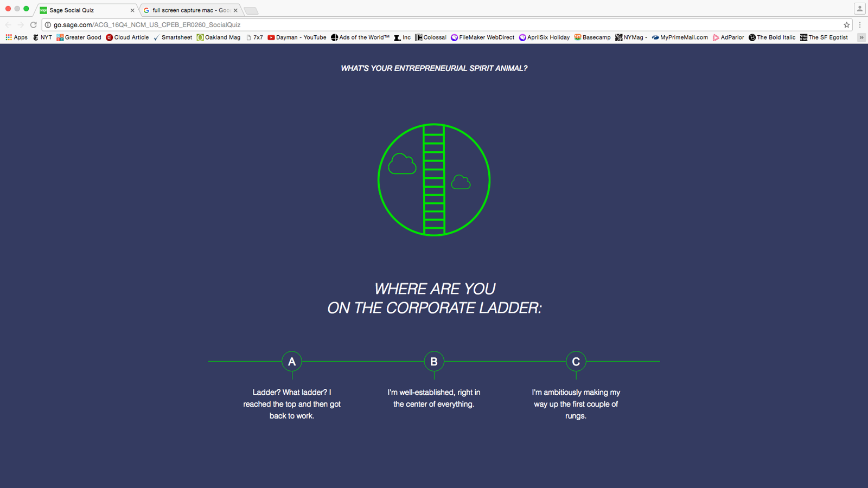Click 'I'm well-established' answer text
The width and height of the screenshot is (868, 488).
434,398
